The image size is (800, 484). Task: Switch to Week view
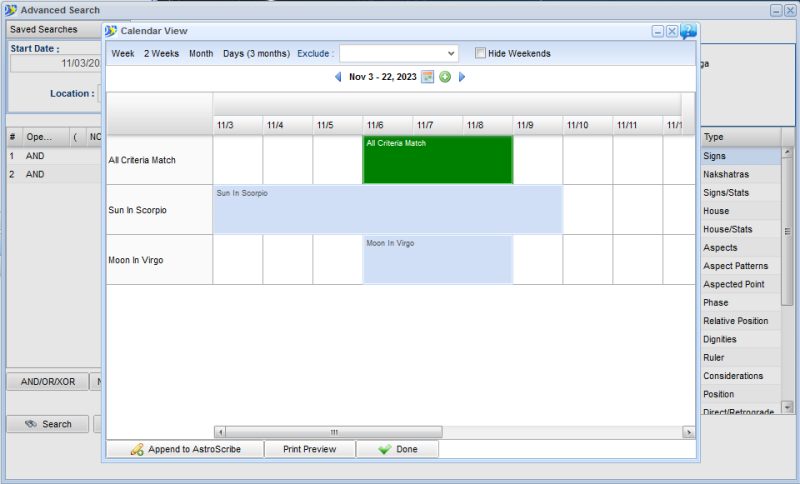[x=123, y=53]
